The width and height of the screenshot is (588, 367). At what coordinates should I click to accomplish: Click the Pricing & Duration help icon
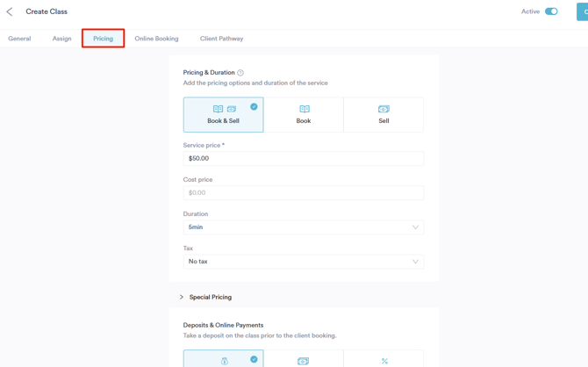point(240,73)
